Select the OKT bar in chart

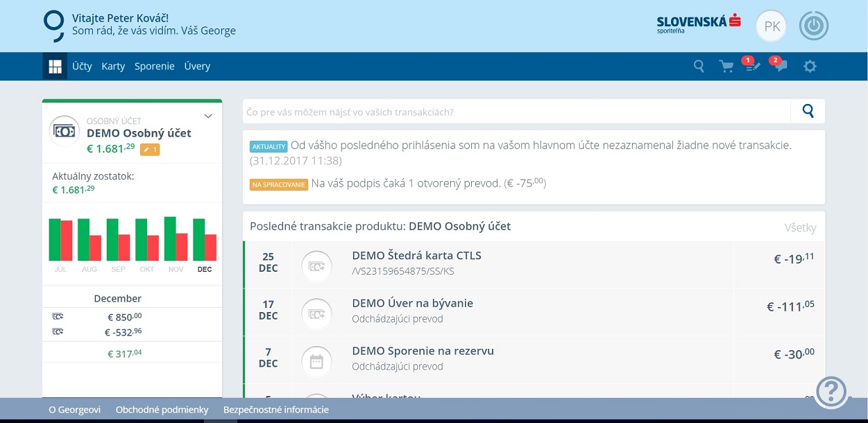[x=147, y=240]
